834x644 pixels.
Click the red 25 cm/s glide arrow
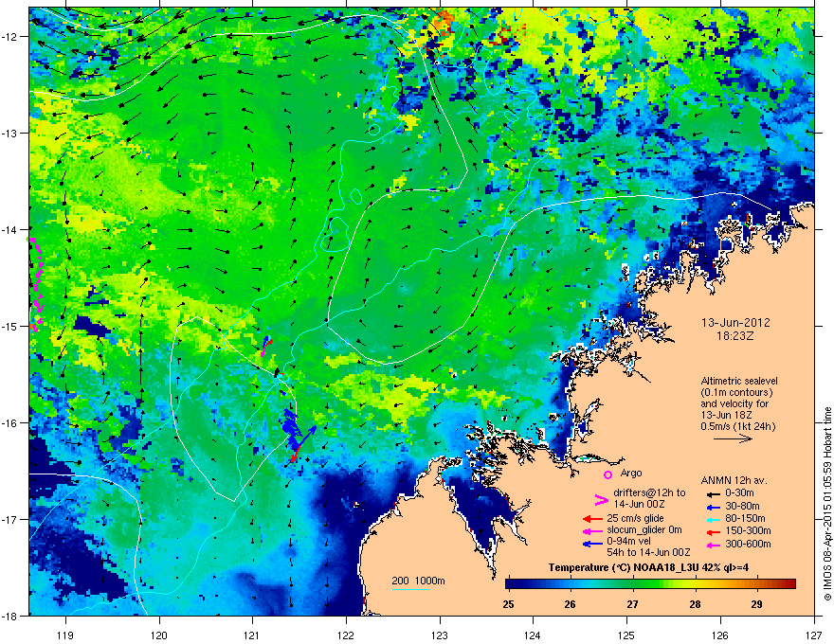click(x=593, y=519)
